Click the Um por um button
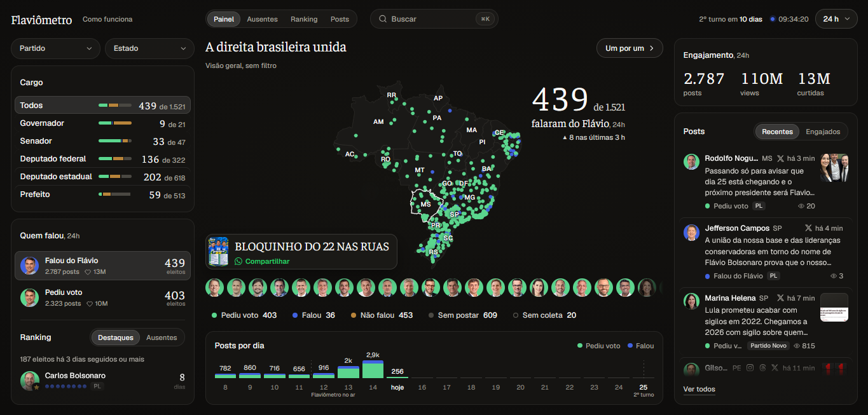The height and width of the screenshot is (415, 868). (x=630, y=48)
